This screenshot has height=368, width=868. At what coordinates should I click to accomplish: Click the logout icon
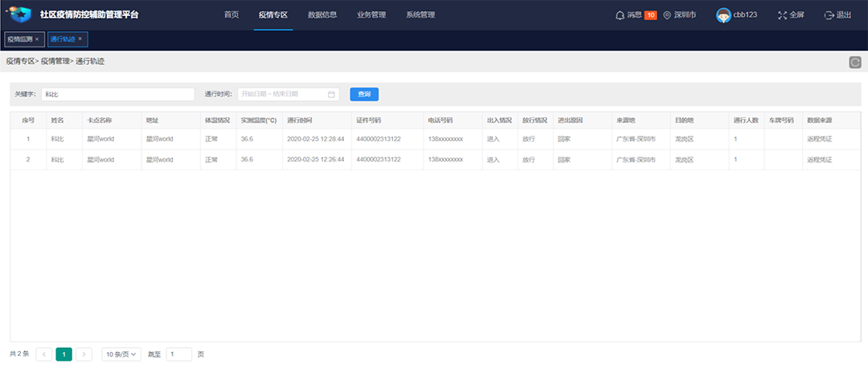(829, 15)
